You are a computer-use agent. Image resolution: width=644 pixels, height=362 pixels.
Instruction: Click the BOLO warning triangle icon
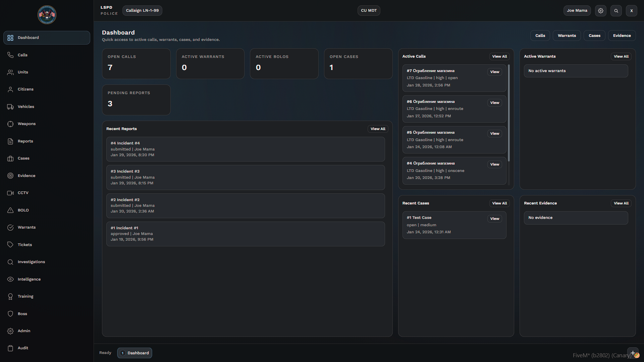(x=10, y=210)
